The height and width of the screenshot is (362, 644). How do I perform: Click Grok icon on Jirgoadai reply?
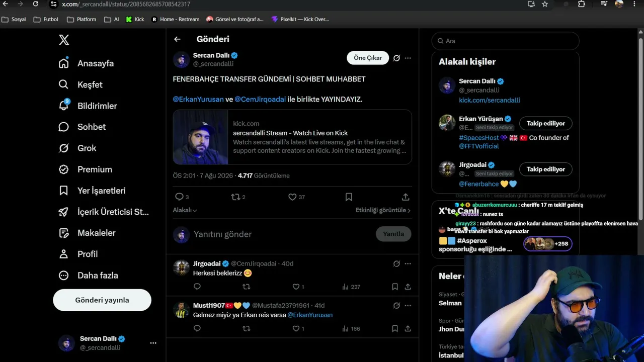click(396, 263)
